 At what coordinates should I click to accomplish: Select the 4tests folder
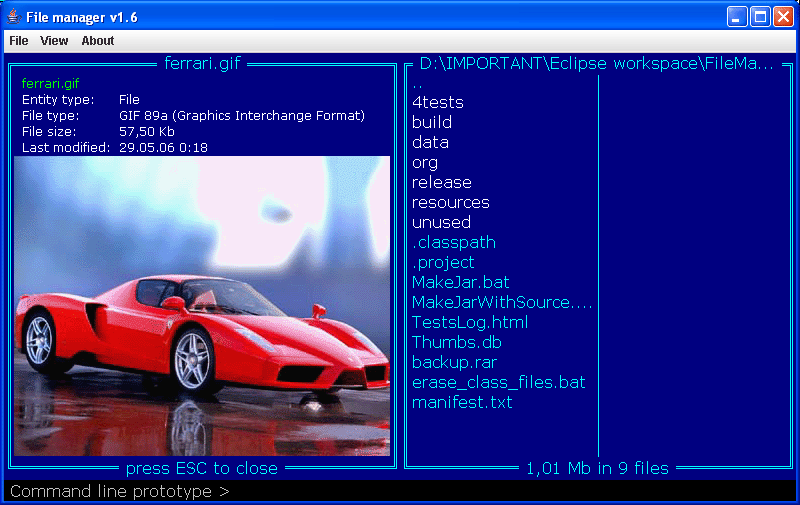[438, 103]
